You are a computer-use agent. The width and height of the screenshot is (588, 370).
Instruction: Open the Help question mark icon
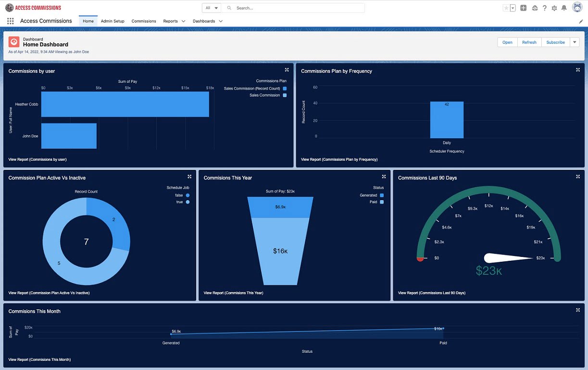[544, 8]
